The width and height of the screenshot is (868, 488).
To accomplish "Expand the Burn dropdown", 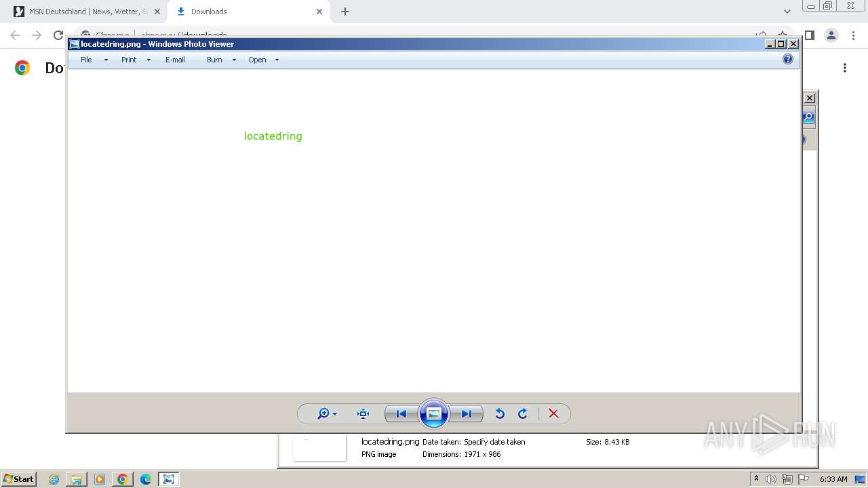I will (x=233, y=60).
